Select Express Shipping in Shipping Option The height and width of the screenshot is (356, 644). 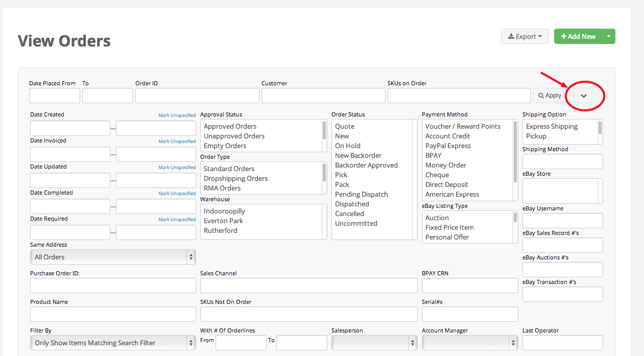552,126
